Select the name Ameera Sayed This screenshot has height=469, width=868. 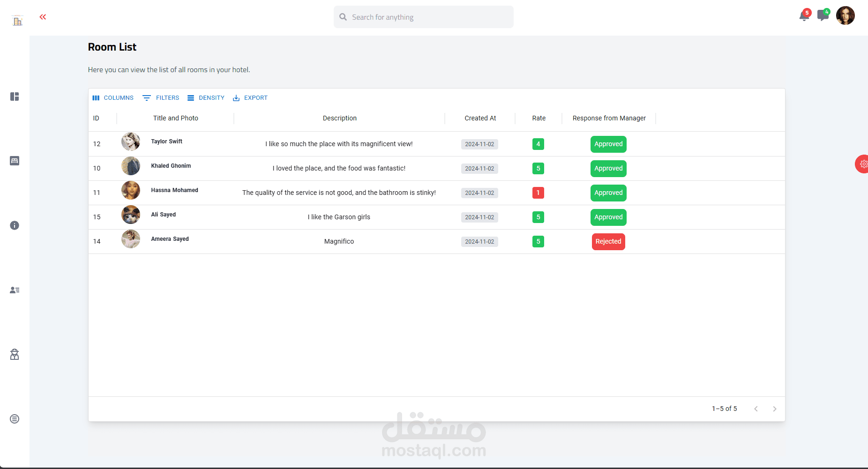click(x=170, y=239)
